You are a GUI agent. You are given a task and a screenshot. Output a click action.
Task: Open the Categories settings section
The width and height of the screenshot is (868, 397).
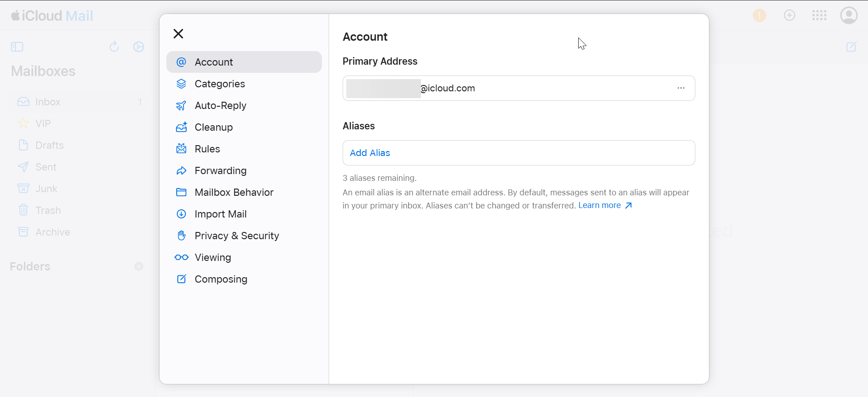[x=220, y=84]
